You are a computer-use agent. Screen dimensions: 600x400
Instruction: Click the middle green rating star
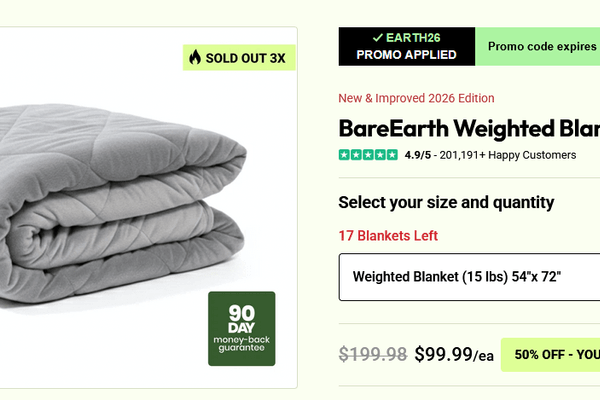(x=368, y=155)
